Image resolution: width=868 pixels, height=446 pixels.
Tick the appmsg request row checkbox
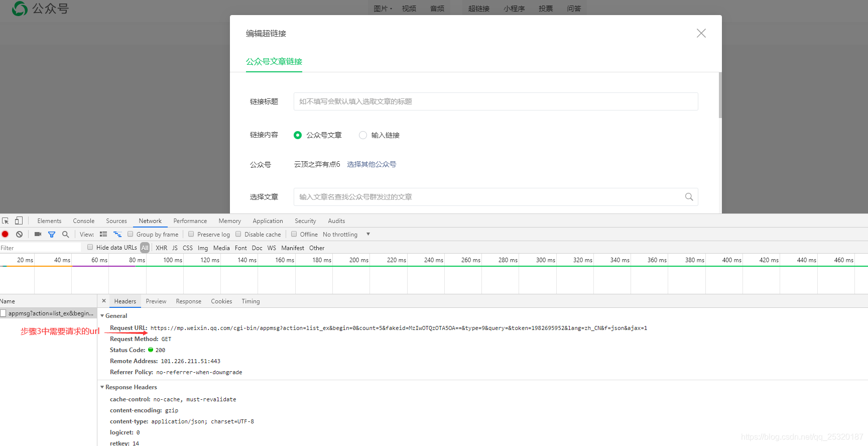click(3, 313)
